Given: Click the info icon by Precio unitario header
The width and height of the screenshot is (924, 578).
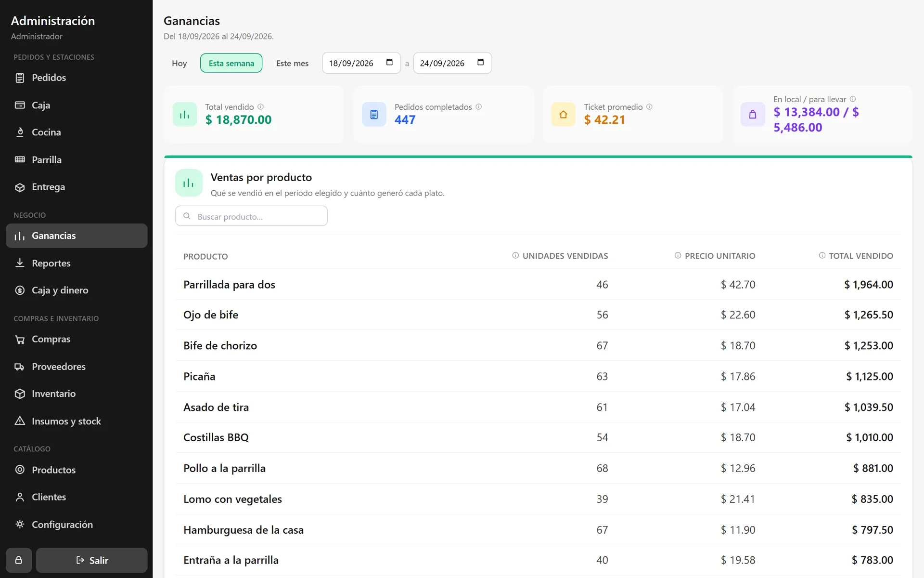Looking at the screenshot, I should click(x=678, y=255).
